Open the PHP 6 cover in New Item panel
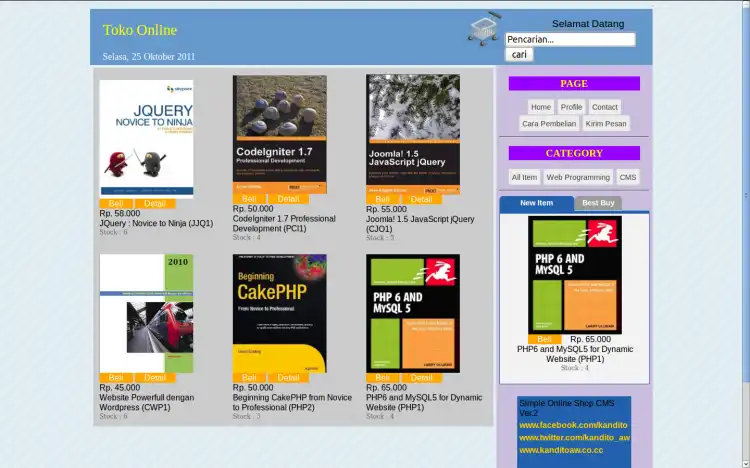Image resolution: width=750 pixels, height=468 pixels. tap(575, 275)
